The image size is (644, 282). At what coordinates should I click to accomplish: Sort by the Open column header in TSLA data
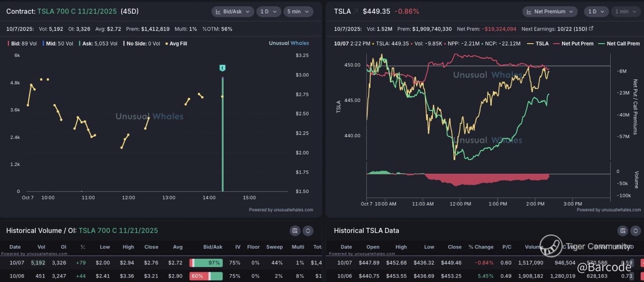coord(373,247)
